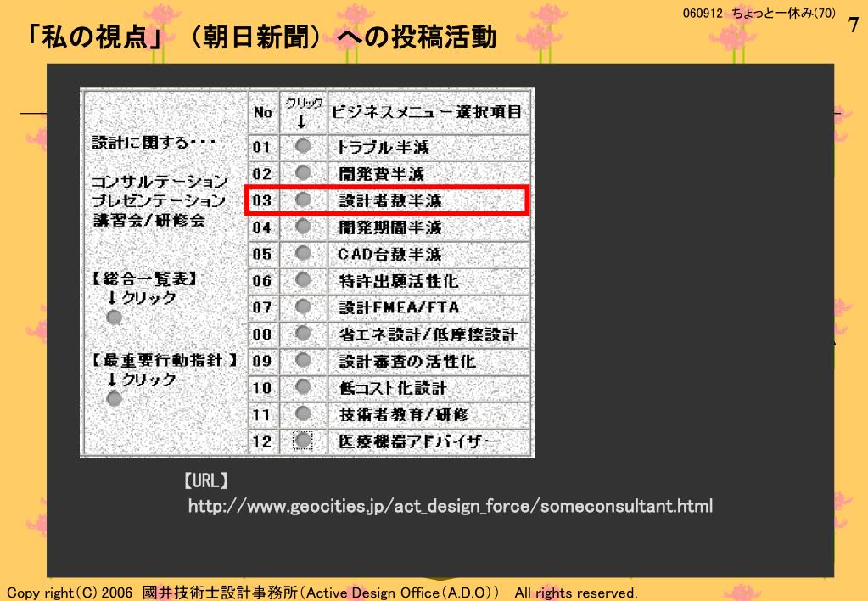This screenshot has width=868, height=601.
Task: Click the slide number 7
Action: point(854,25)
